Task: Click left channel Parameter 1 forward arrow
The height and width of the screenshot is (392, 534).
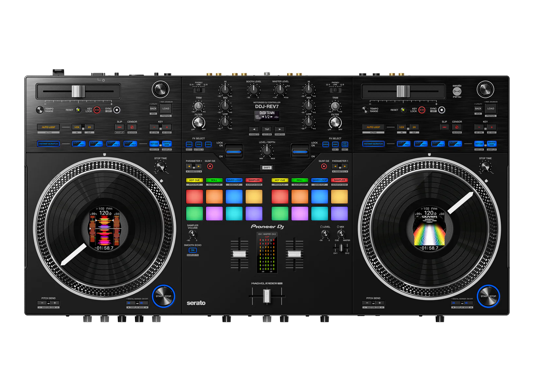Action: point(198,167)
